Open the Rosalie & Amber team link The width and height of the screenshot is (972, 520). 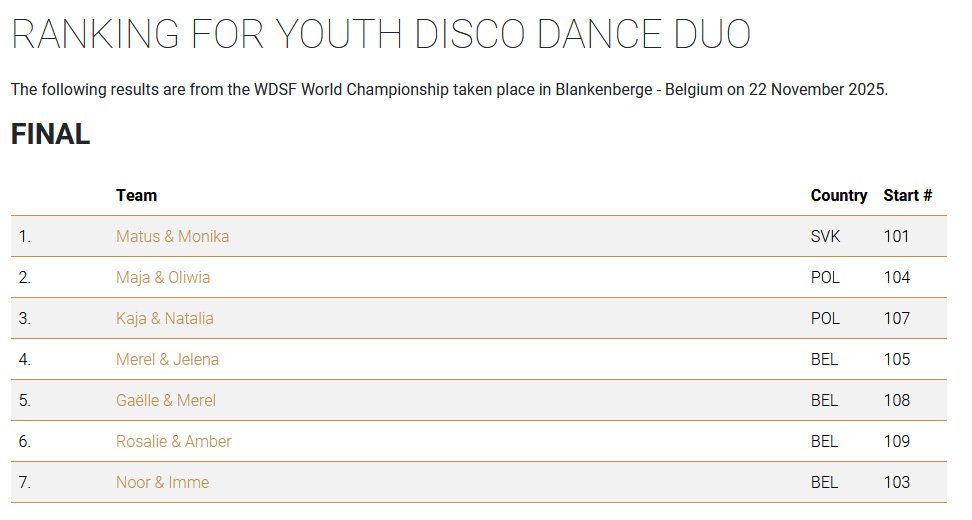click(x=173, y=441)
